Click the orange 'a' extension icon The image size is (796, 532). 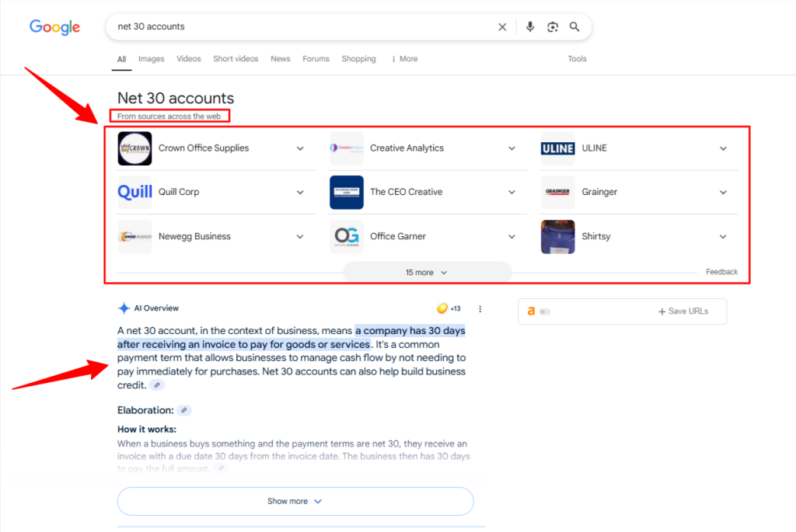(531, 311)
